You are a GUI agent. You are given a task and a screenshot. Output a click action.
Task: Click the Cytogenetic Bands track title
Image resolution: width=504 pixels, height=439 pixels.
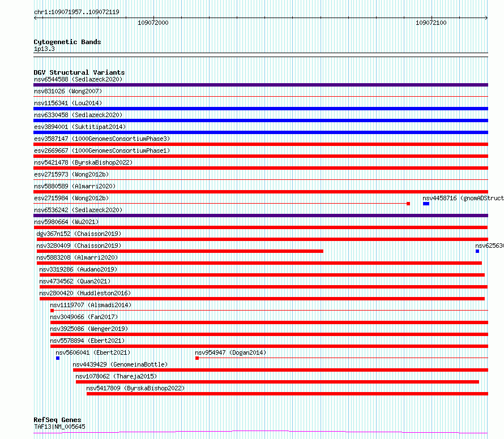click(67, 42)
